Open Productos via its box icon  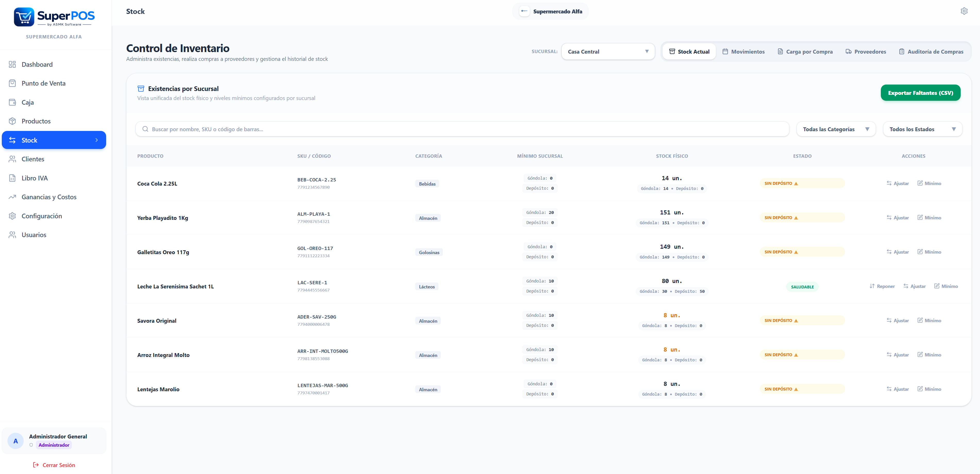coord(12,121)
